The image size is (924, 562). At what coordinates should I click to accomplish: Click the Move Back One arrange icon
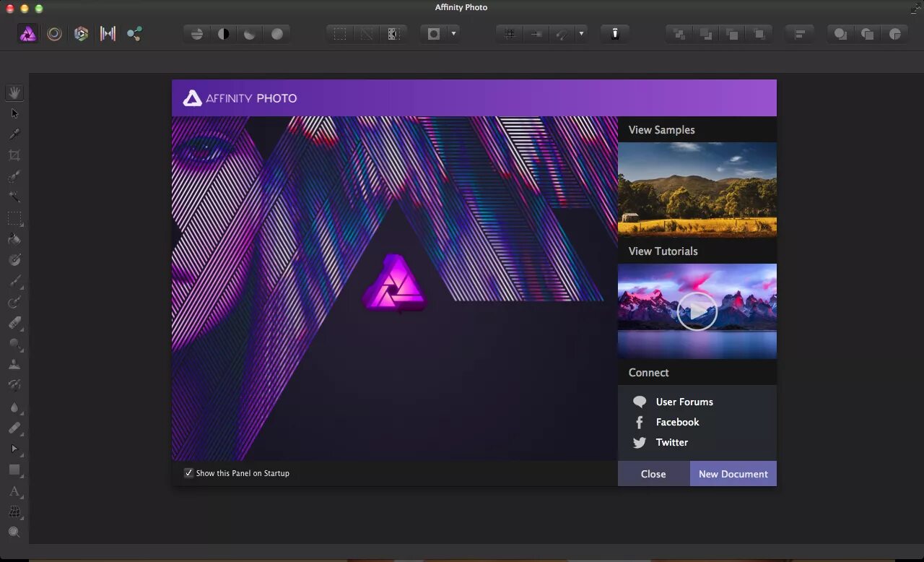(706, 34)
